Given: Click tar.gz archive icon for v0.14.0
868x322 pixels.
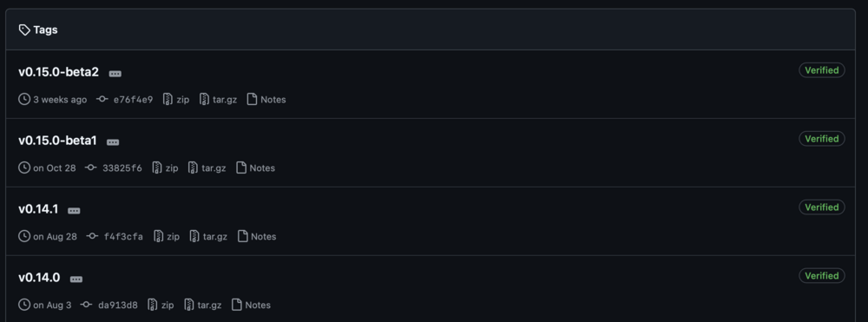Looking at the screenshot, I should click(188, 305).
